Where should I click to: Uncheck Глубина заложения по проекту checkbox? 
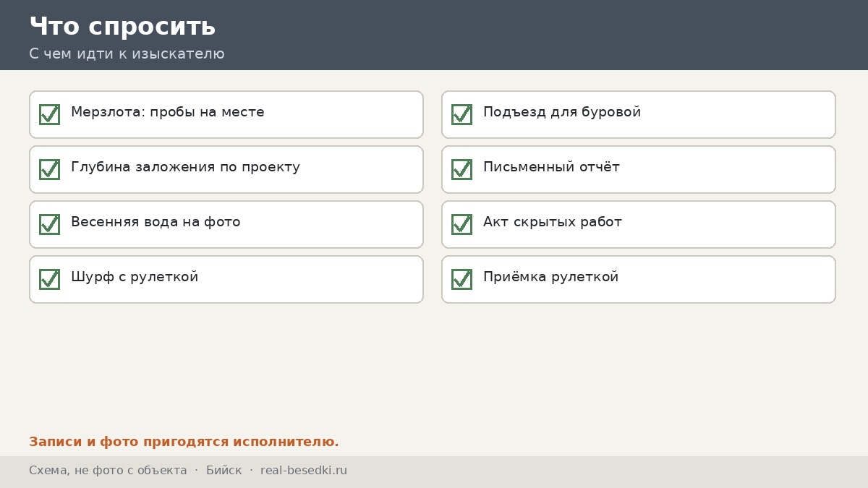point(49,169)
